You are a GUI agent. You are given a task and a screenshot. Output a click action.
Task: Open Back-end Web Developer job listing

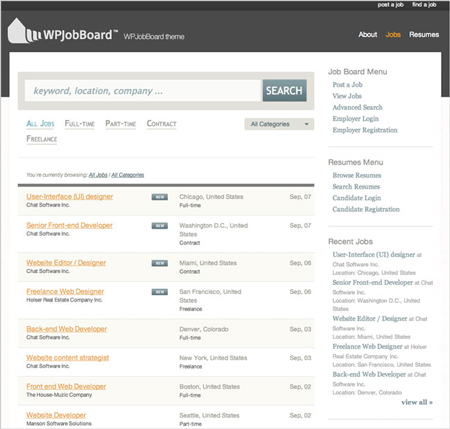click(x=67, y=329)
